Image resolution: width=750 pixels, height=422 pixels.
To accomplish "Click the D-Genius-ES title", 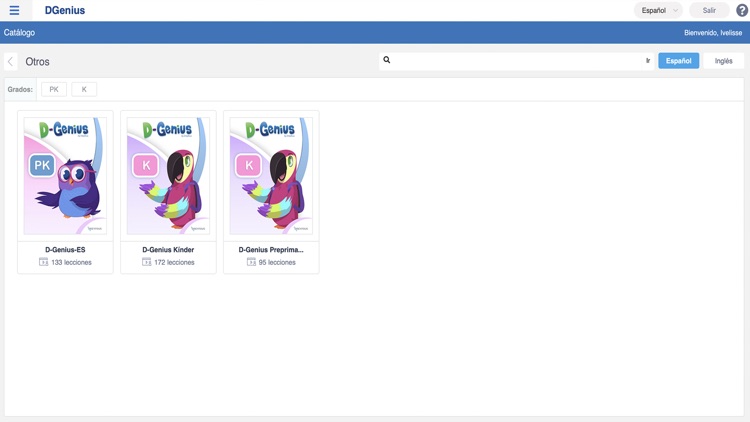I will (65, 250).
